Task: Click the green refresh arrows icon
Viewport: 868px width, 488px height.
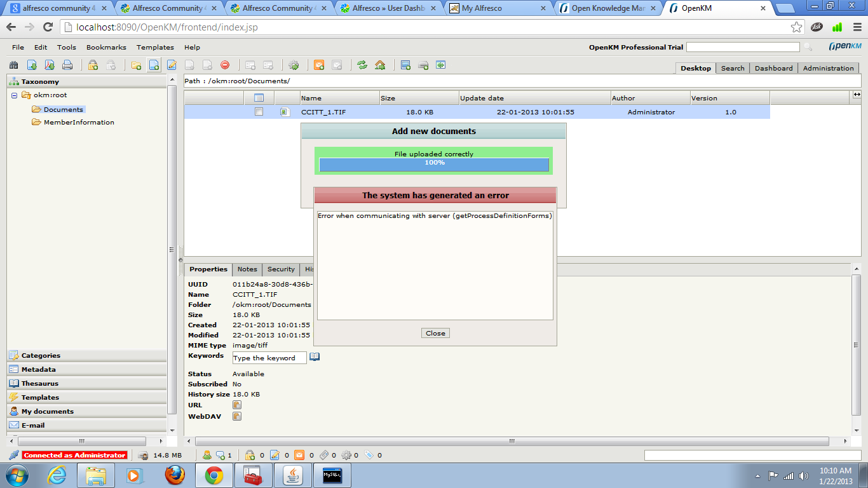Action: pyautogui.click(x=362, y=65)
